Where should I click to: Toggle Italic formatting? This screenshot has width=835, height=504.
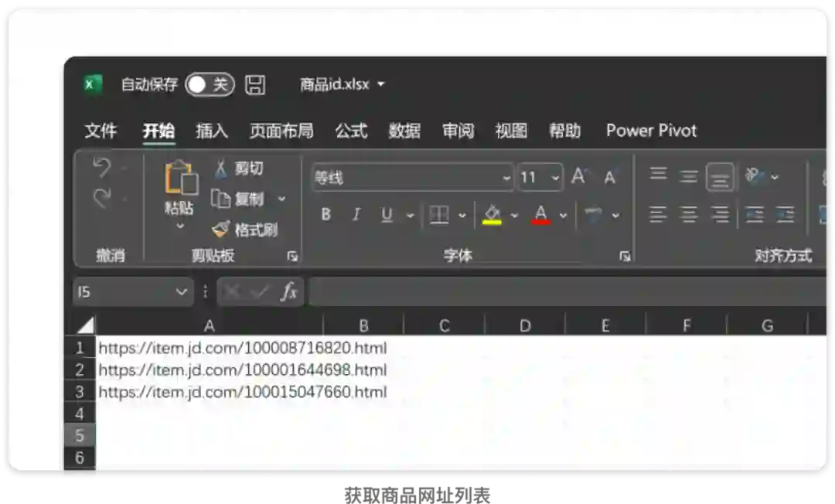pyautogui.click(x=356, y=214)
